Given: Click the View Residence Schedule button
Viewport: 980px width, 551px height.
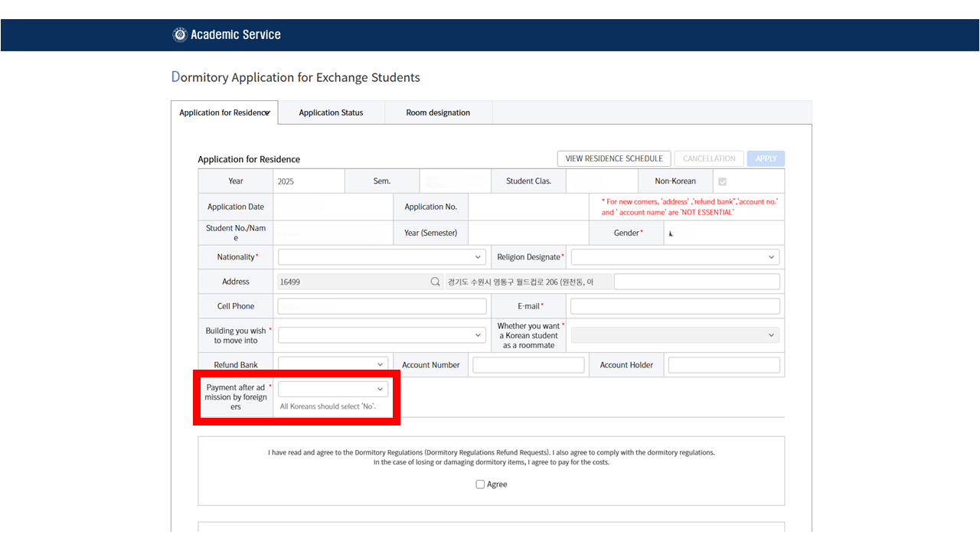Looking at the screenshot, I should 613,158.
